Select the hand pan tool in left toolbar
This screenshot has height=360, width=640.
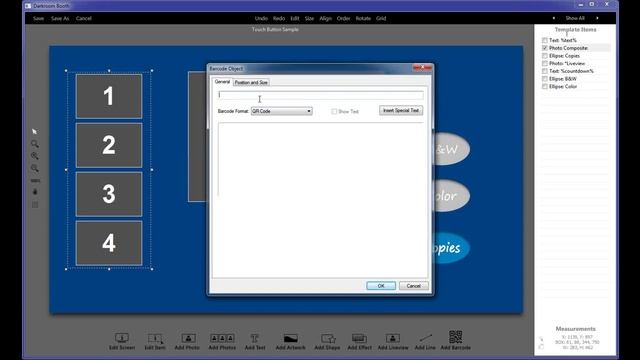[35, 192]
